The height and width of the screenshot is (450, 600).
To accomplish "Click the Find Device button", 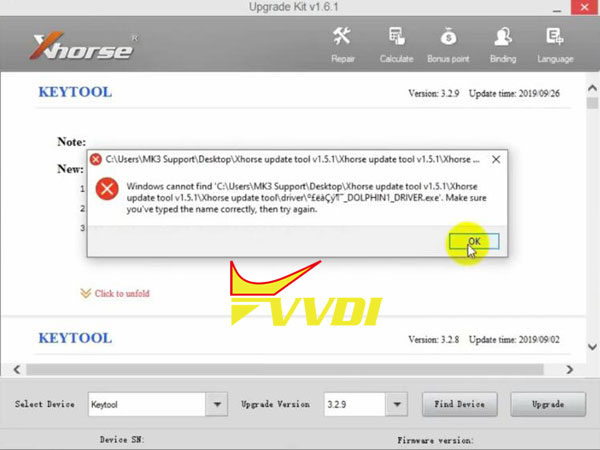I will [460, 404].
